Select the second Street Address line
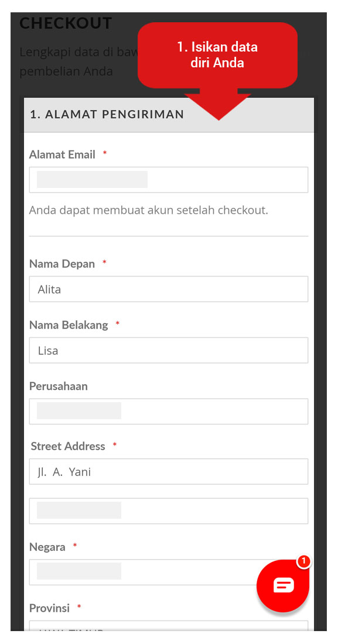 pyautogui.click(x=169, y=511)
